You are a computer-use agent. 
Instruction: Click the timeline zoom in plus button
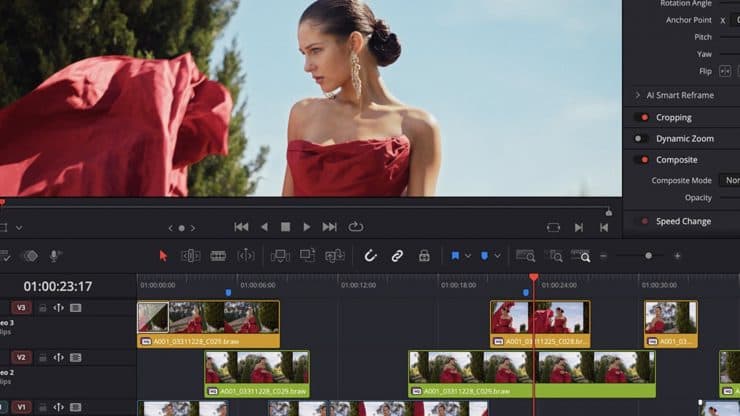(677, 256)
